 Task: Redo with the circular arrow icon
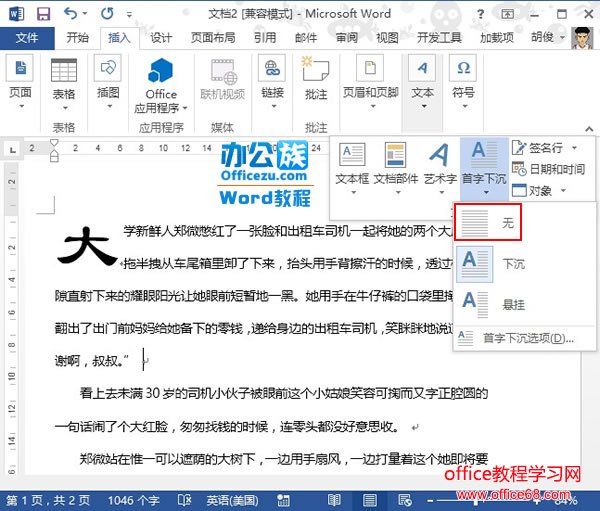click(x=107, y=14)
